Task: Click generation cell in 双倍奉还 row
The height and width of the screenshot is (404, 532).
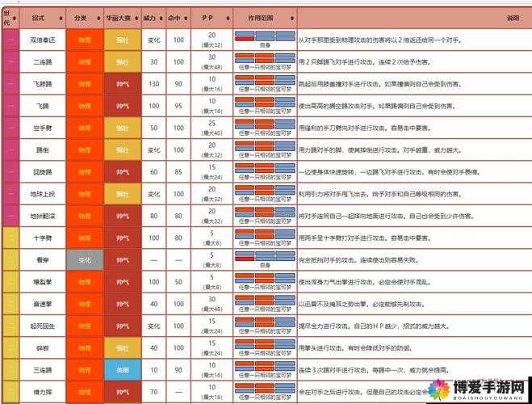Action: tap(10, 40)
